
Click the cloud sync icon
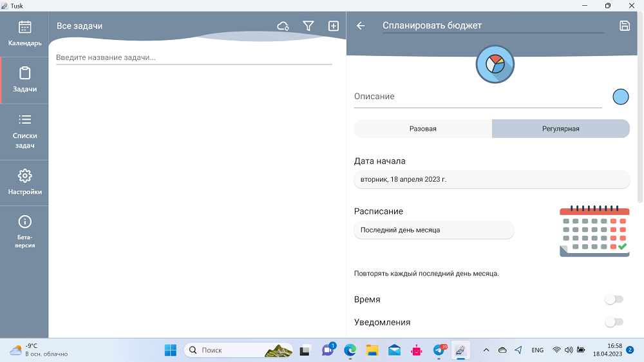tap(283, 26)
